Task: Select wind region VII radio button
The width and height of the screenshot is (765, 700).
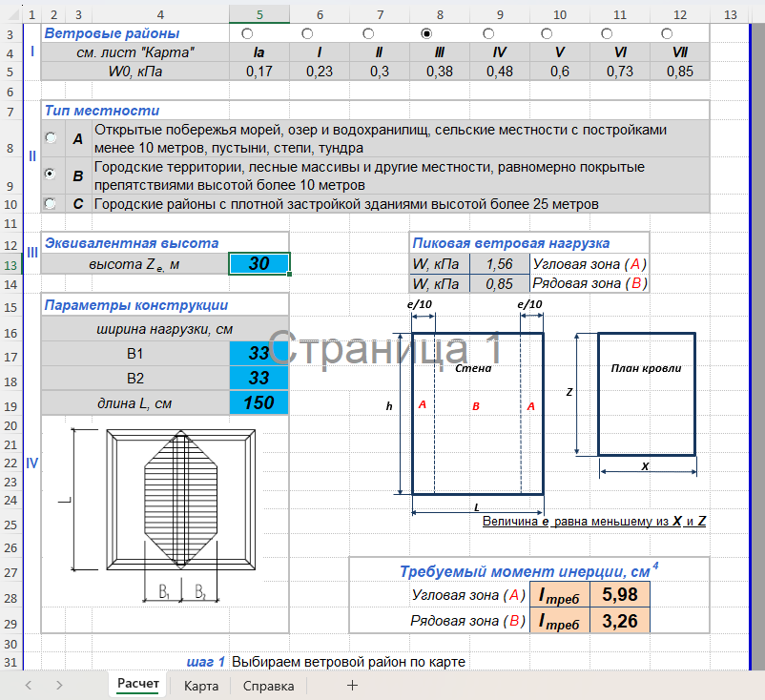Action: pos(667,33)
